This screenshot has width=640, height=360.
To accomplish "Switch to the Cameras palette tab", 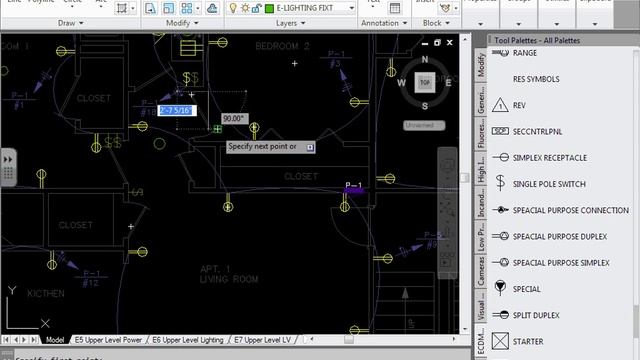I will coord(481,271).
